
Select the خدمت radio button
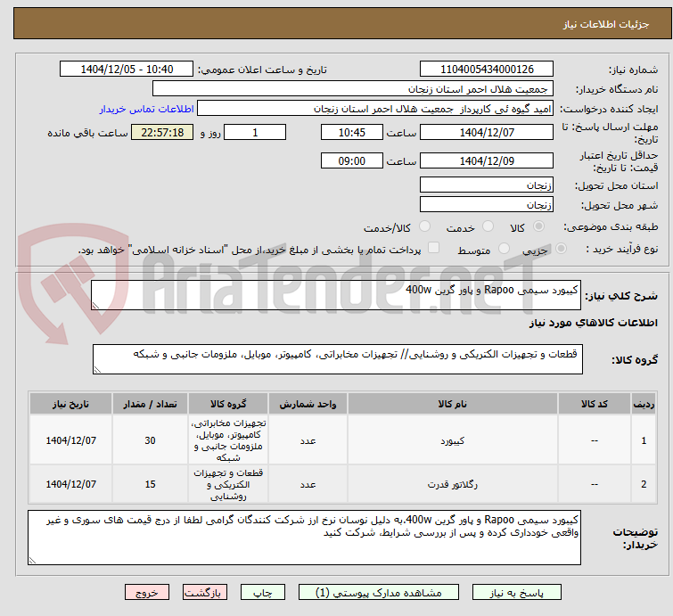click(488, 226)
